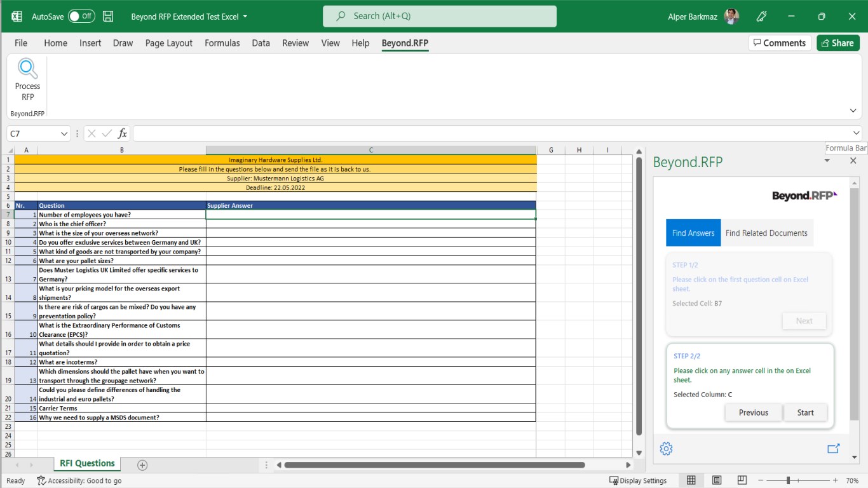Open Beyond.RFP pane settings via the gear icon
The width and height of the screenshot is (868, 488).
666,449
